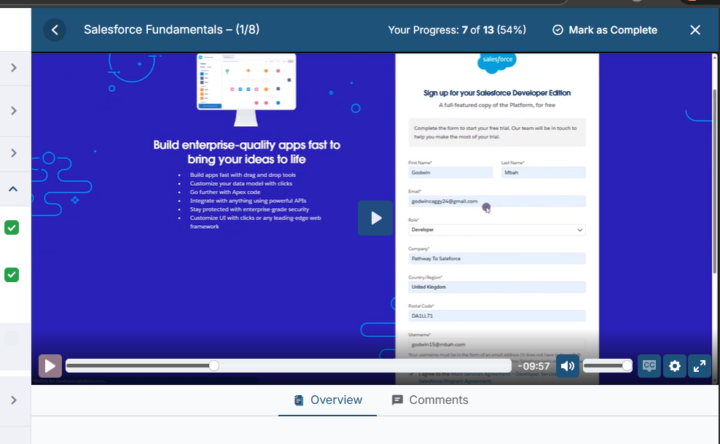Expand the third sidebar section chevron
The image size is (720, 444).
(x=14, y=153)
